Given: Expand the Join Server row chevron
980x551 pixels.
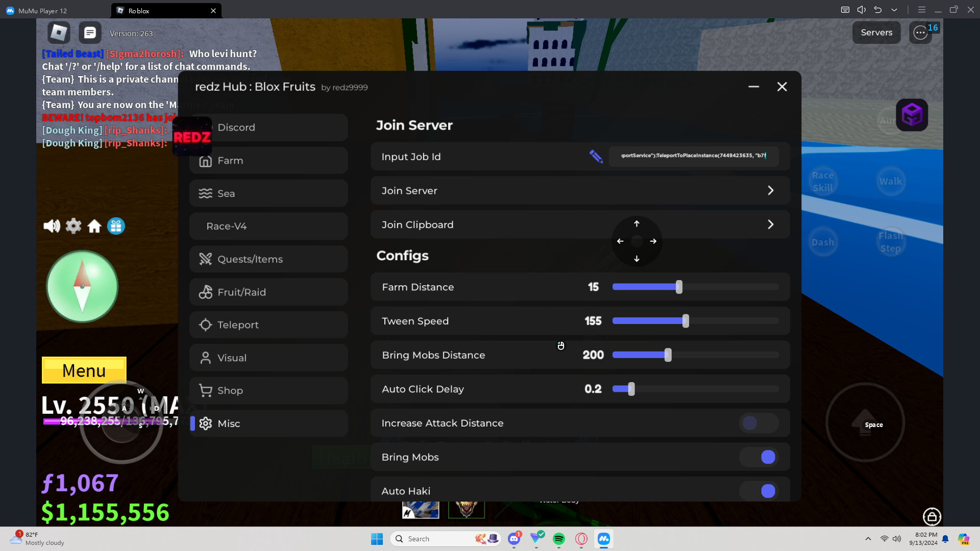Looking at the screenshot, I should 771,190.
